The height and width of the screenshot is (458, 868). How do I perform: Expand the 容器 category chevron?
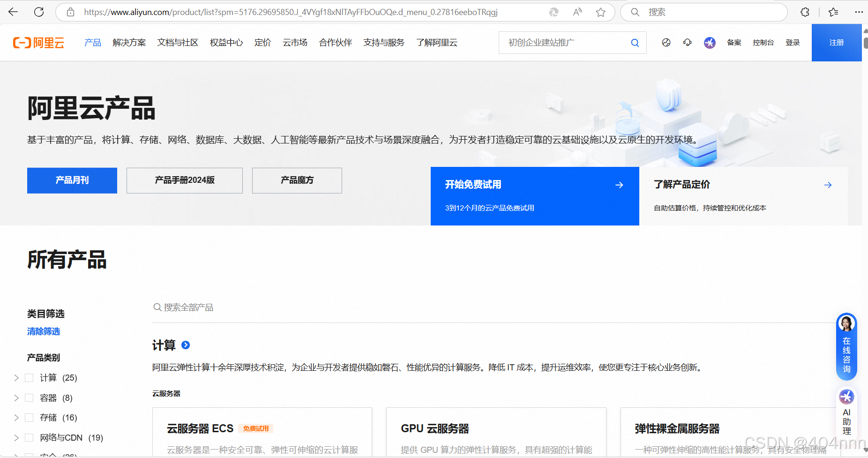tap(16, 398)
